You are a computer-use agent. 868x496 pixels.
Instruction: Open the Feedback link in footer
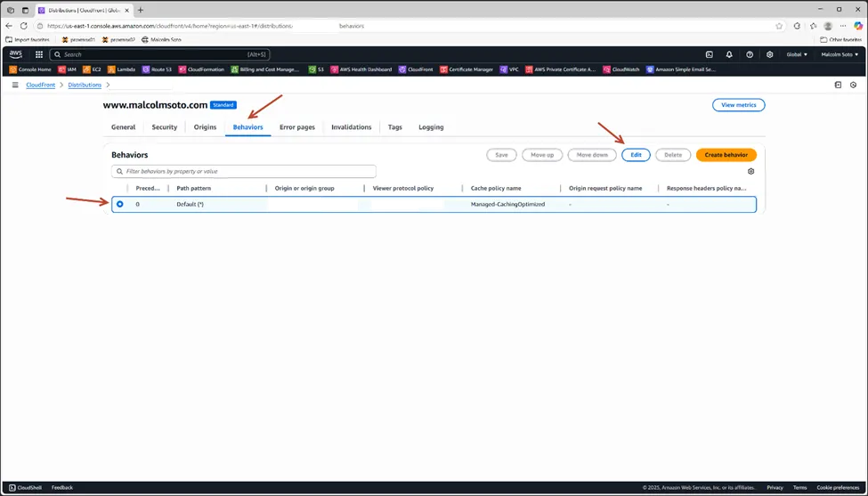click(62, 488)
